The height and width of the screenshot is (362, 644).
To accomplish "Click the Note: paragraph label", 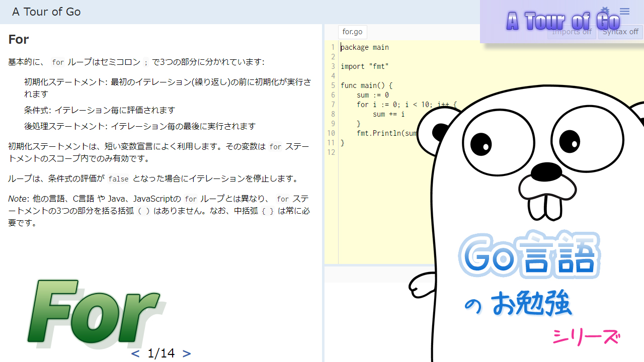I will point(18,199).
